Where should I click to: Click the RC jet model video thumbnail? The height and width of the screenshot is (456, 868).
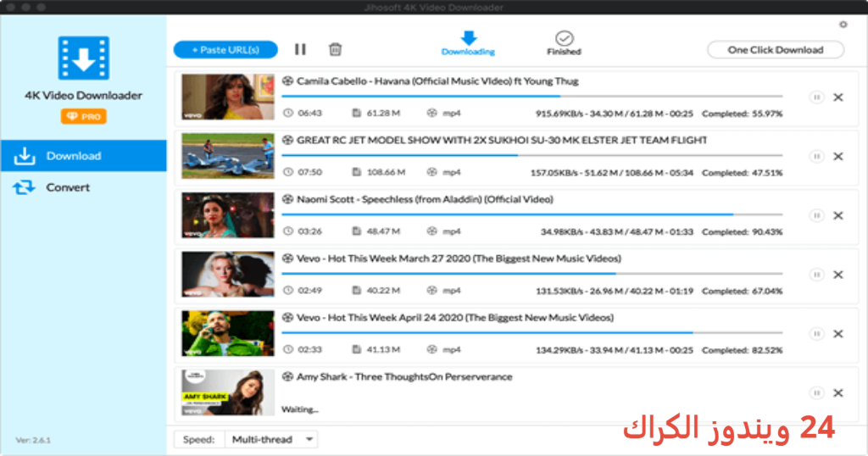coord(227,156)
